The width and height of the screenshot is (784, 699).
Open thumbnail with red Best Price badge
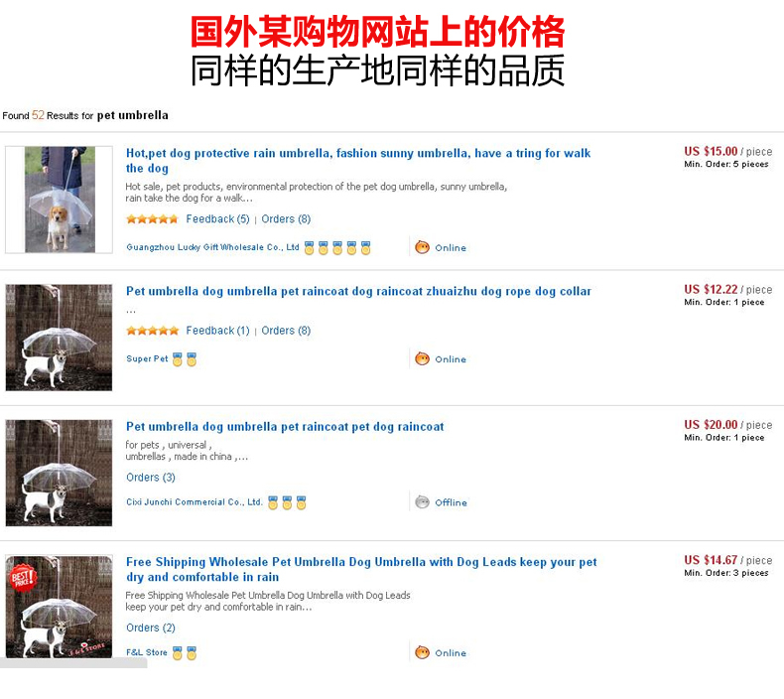coord(59,607)
